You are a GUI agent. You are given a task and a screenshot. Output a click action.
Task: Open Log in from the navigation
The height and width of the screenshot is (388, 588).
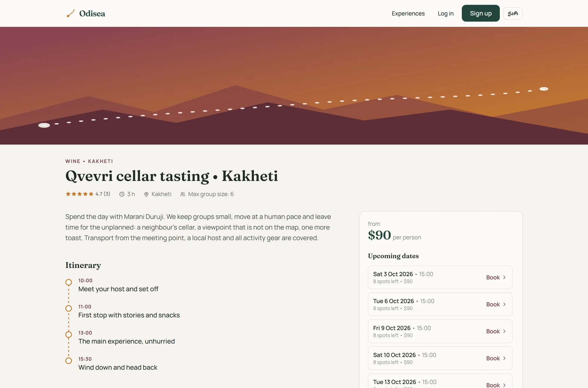(445, 14)
